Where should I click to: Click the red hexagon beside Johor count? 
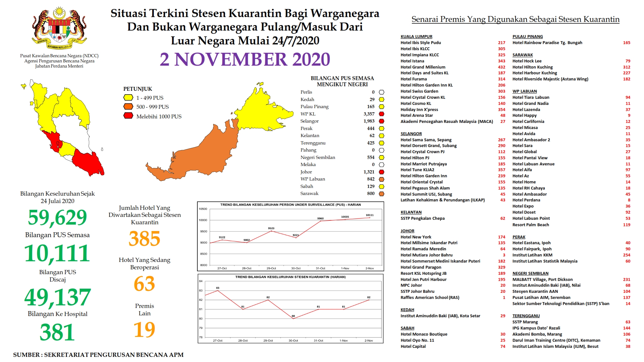[x=382, y=172]
